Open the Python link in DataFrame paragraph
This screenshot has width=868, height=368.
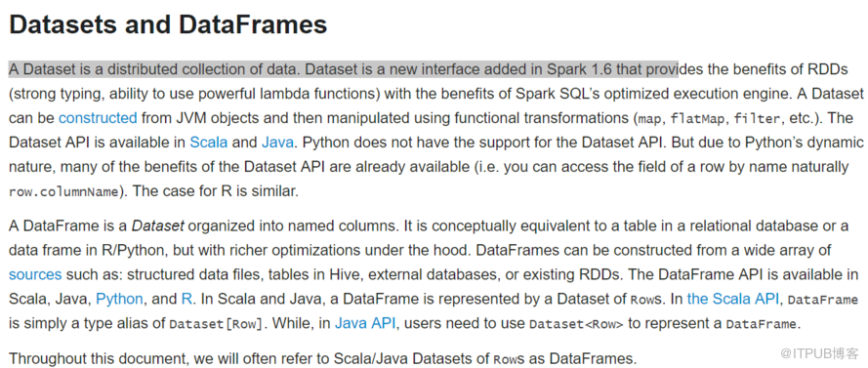click(119, 300)
